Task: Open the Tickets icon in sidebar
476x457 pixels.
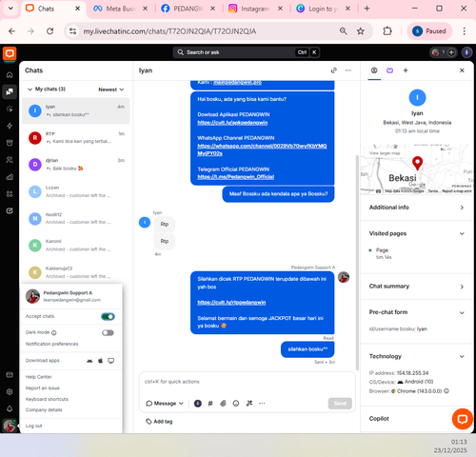Action: pyautogui.click(x=10, y=210)
